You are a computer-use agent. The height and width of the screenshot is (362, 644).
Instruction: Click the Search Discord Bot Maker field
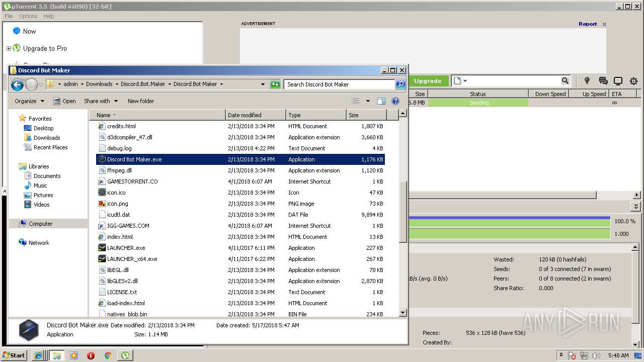[339, 84]
